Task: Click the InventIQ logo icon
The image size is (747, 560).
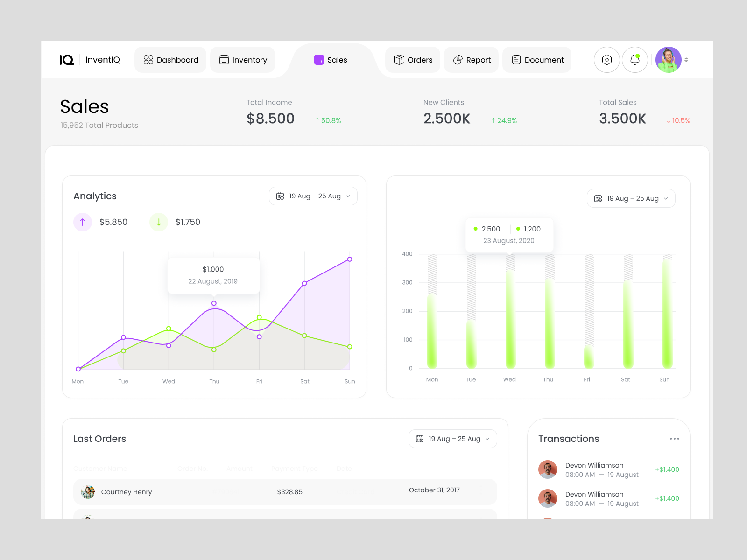Action: click(67, 60)
